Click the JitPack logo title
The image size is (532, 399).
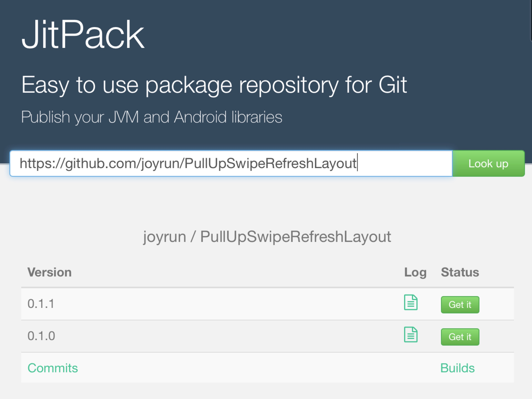[x=83, y=34]
